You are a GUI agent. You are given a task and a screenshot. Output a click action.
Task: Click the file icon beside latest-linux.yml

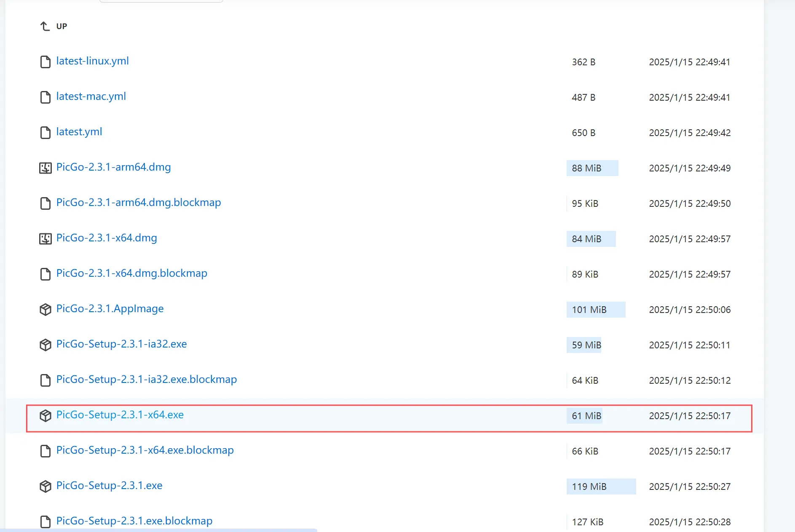[45, 62]
